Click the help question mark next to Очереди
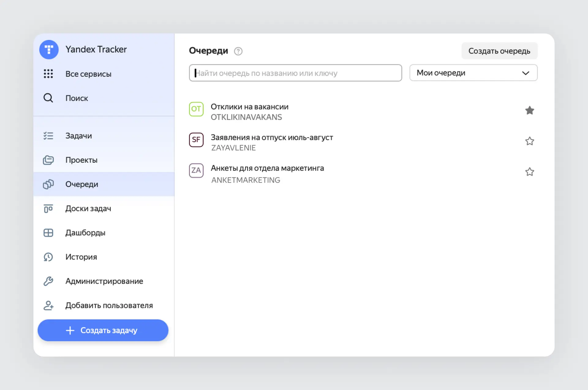Screen dimensions: 588x390 [238, 51]
